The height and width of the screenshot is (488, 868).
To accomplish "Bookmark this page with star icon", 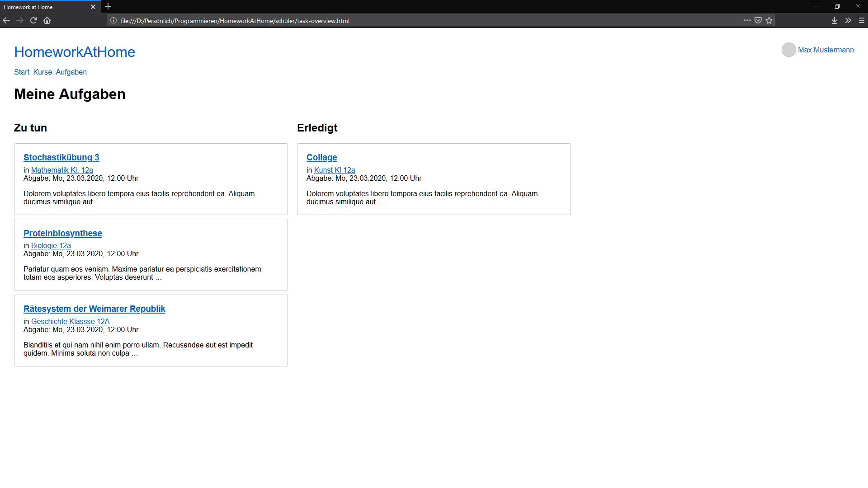I will [769, 20].
